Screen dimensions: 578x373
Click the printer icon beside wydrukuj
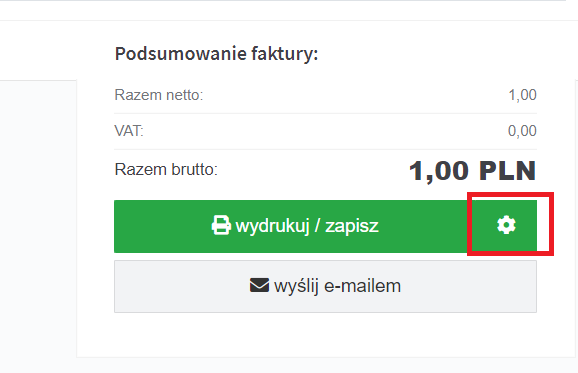pyautogui.click(x=221, y=225)
